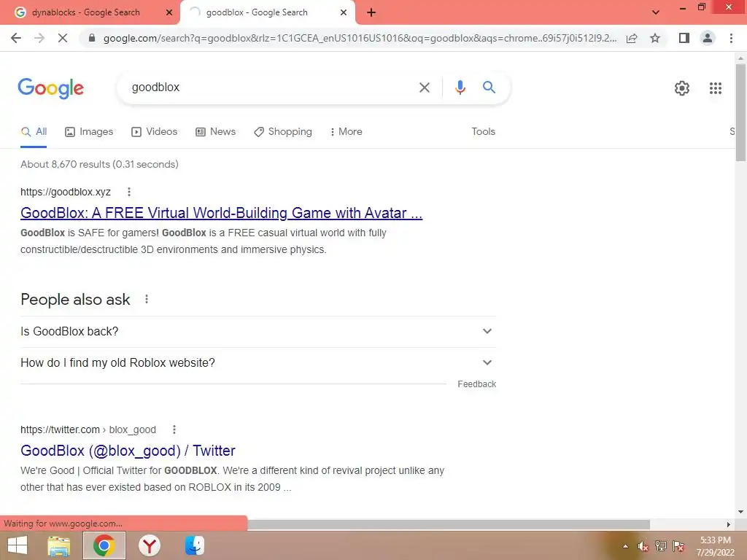Click the Feedback link
This screenshot has height=560, width=747.
[x=476, y=384]
